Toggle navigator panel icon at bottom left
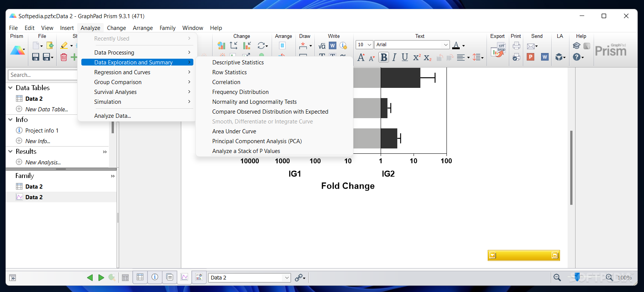The image size is (644, 292). 12,278
